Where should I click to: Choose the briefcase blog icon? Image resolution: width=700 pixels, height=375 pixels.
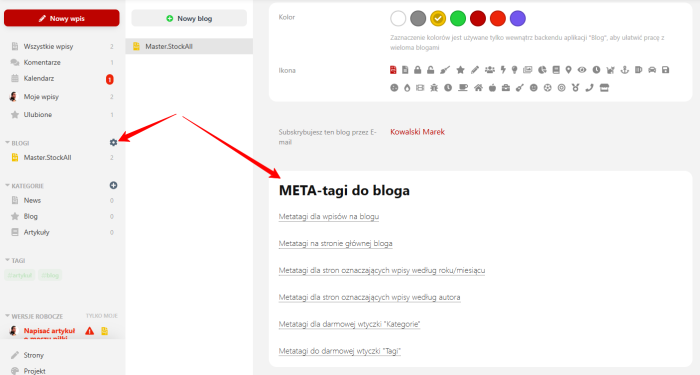pos(506,88)
